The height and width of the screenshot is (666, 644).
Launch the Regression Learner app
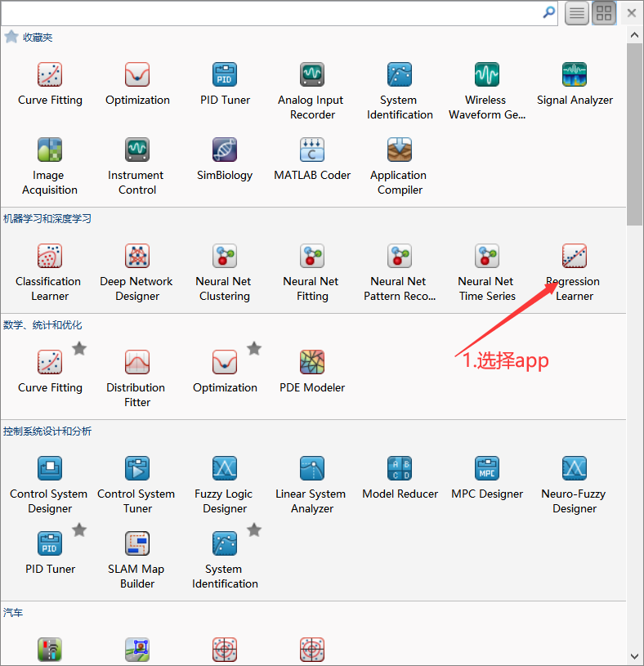[575, 273]
